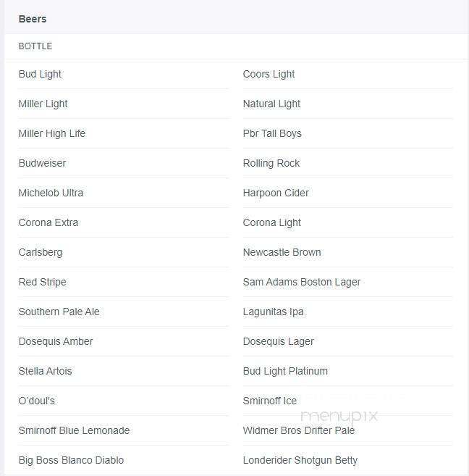Image resolution: width=469 pixels, height=476 pixels.
Task: Select Michelob Ultra beer
Action: 51,193
